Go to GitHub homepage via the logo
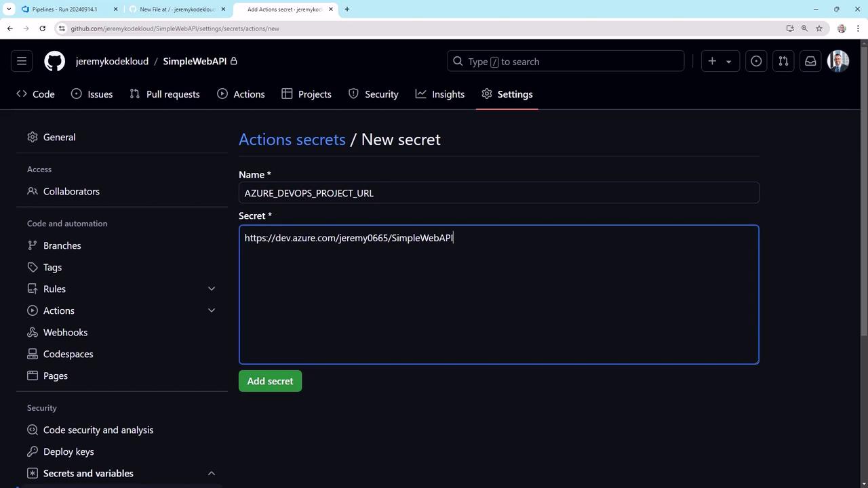 pos(55,61)
